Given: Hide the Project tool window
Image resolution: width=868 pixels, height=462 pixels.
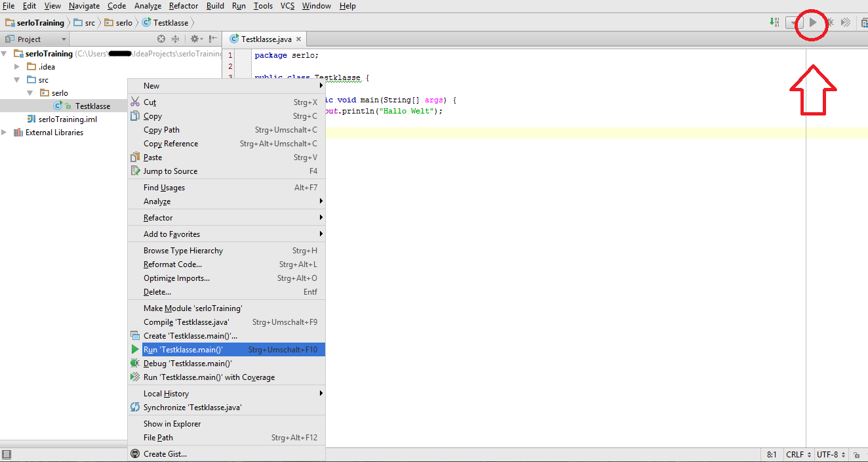Looking at the screenshot, I should click(x=213, y=39).
